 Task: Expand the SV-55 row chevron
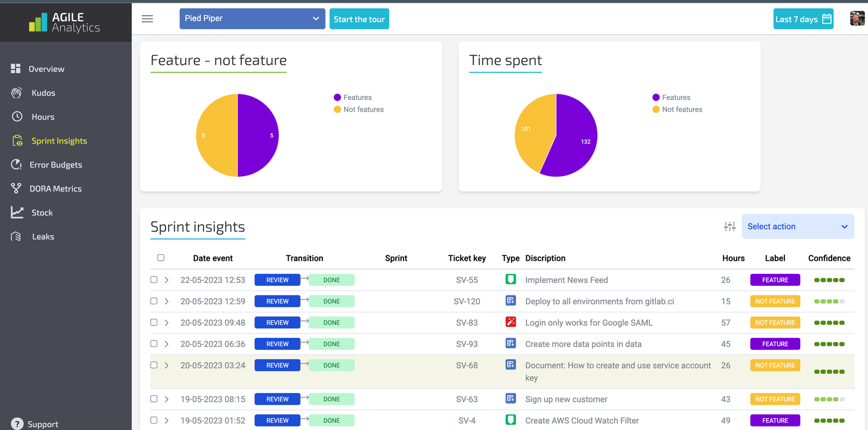pyautogui.click(x=167, y=280)
